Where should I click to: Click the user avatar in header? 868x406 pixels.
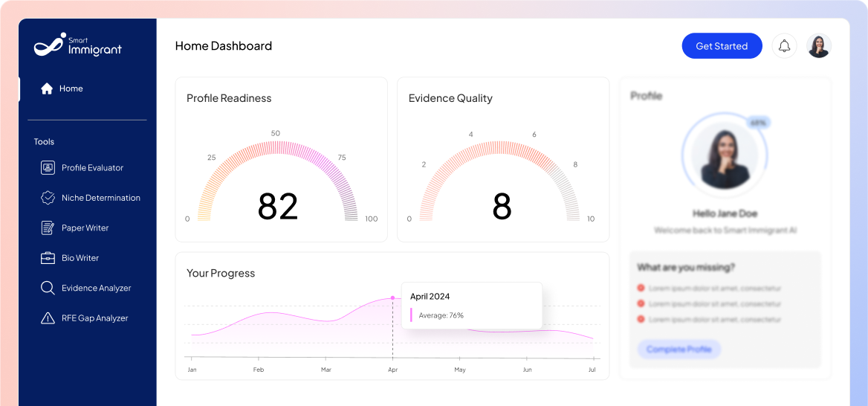(818, 46)
